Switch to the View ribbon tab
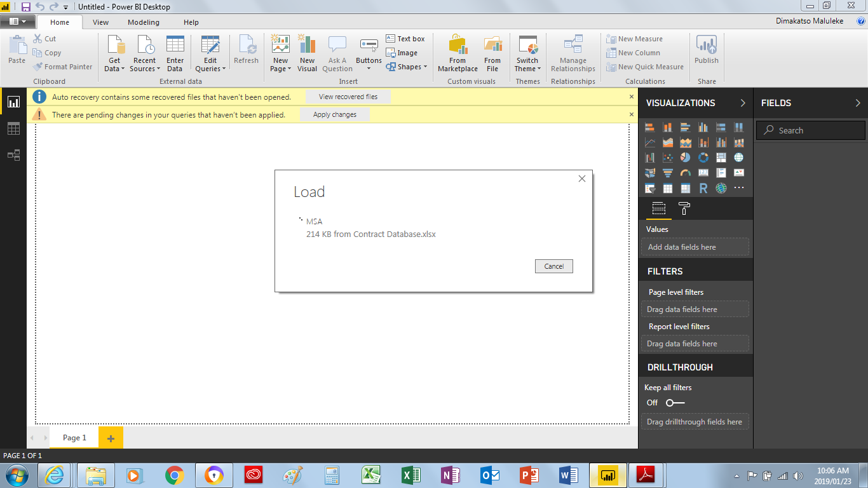868x488 pixels. click(100, 22)
